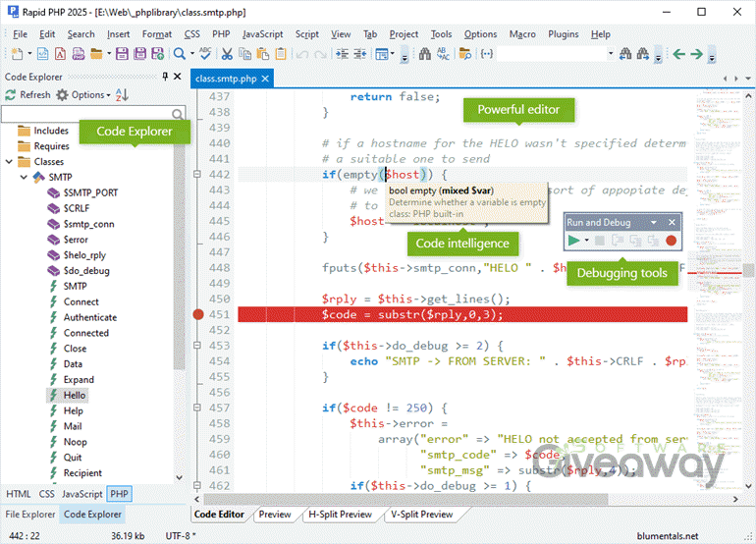The width and height of the screenshot is (756, 544).
Task: Open the Macro menu
Action: pyautogui.click(x=522, y=34)
